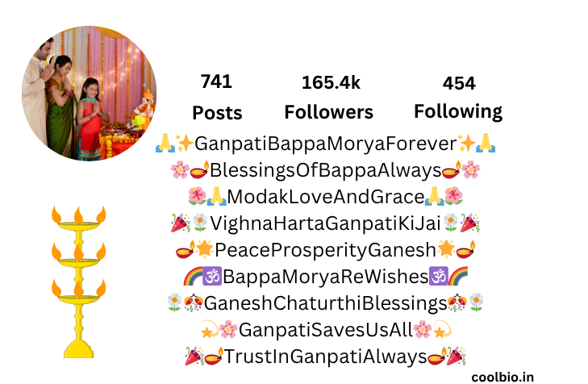Click the shooting star emoji before GanpatiSavesUsAll
588x384 pixels.
[209, 330]
